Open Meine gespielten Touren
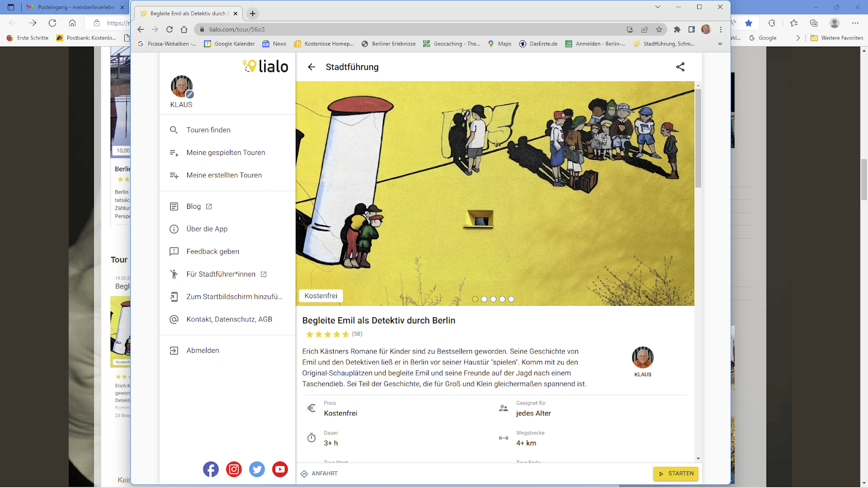868x488 pixels. (227, 153)
